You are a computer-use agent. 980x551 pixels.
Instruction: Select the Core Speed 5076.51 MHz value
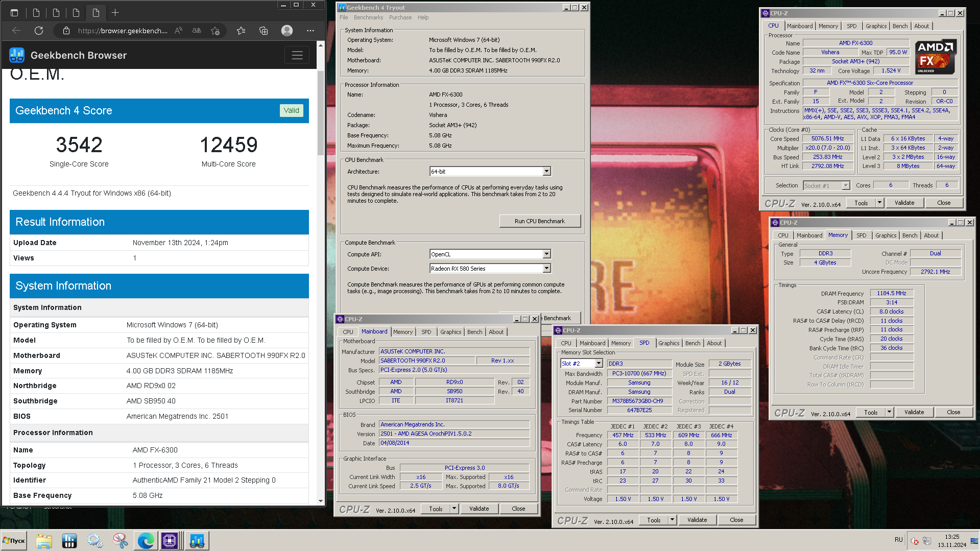pyautogui.click(x=828, y=138)
